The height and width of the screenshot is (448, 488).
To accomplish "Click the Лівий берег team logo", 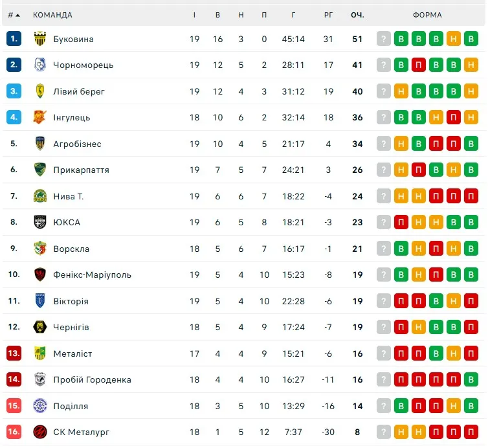I will tap(40, 91).
